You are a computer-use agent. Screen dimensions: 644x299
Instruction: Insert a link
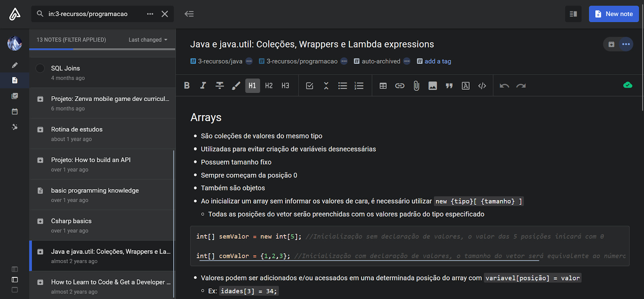click(x=400, y=85)
